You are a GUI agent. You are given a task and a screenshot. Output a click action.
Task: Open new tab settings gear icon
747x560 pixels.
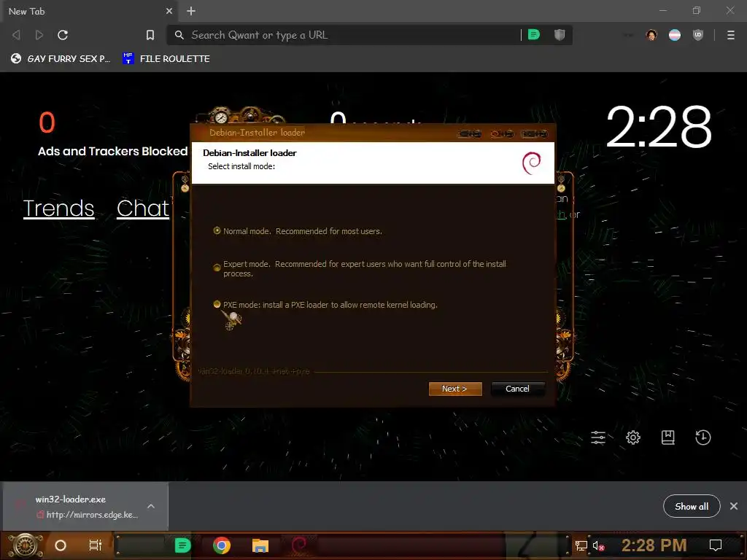(633, 437)
